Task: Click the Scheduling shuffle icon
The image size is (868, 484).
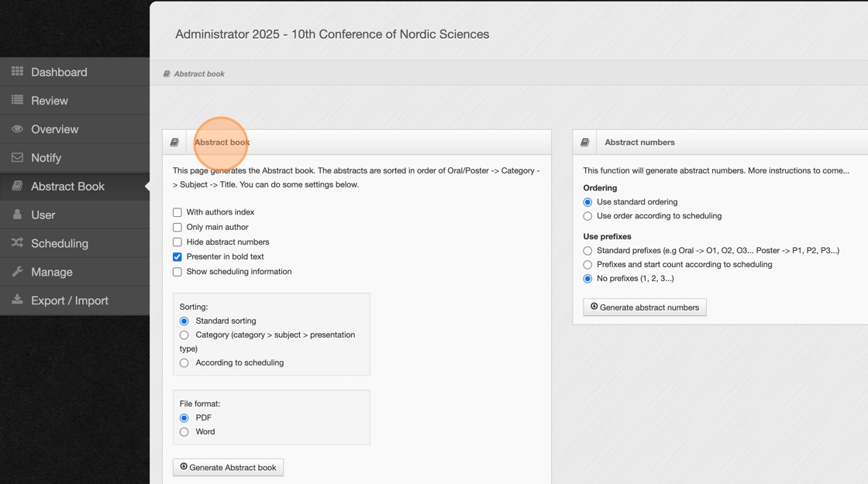Action: 17,243
